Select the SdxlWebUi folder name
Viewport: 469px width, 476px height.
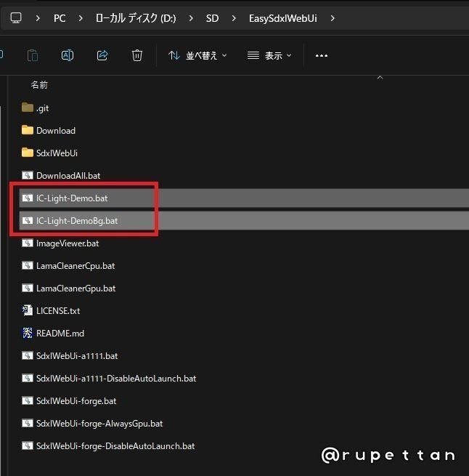click(x=57, y=153)
